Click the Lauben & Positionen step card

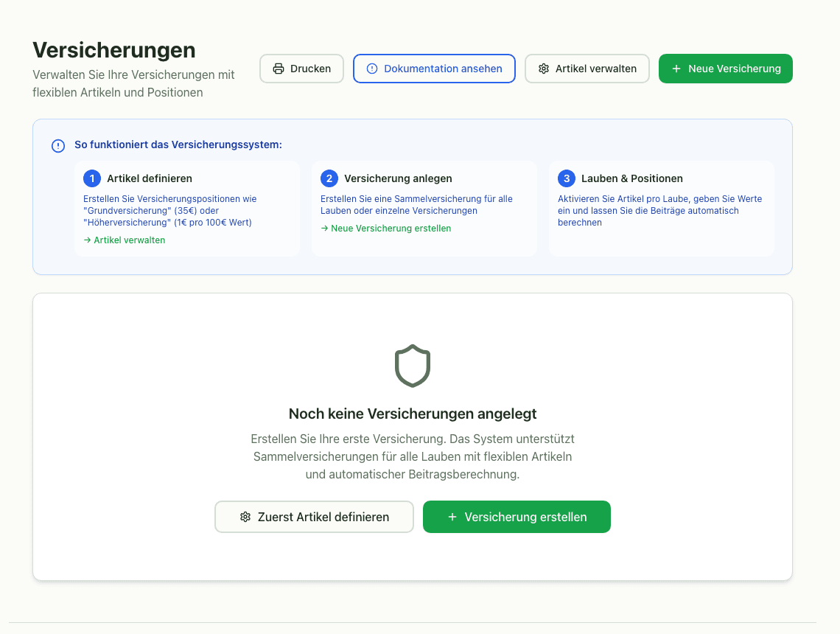[x=661, y=208]
